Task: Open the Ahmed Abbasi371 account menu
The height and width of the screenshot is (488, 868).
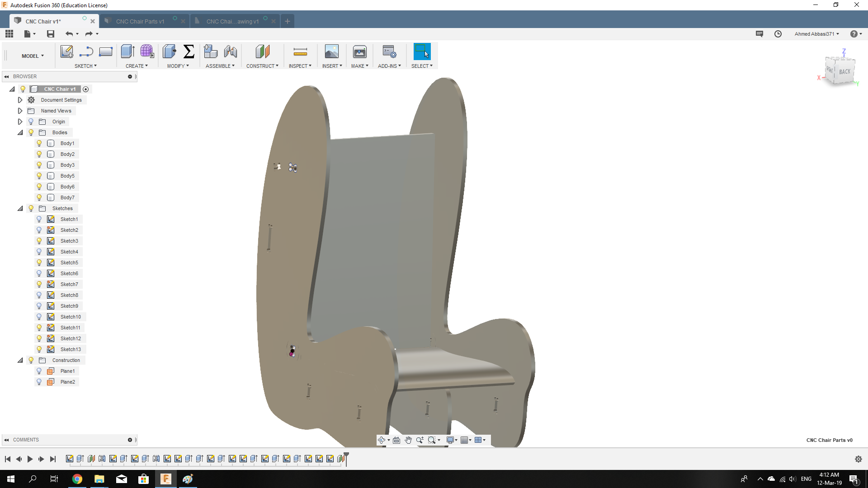Action: [816, 34]
